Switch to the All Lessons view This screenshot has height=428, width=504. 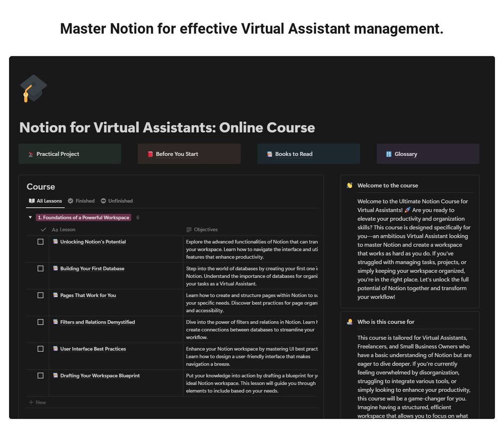click(x=45, y=201)
